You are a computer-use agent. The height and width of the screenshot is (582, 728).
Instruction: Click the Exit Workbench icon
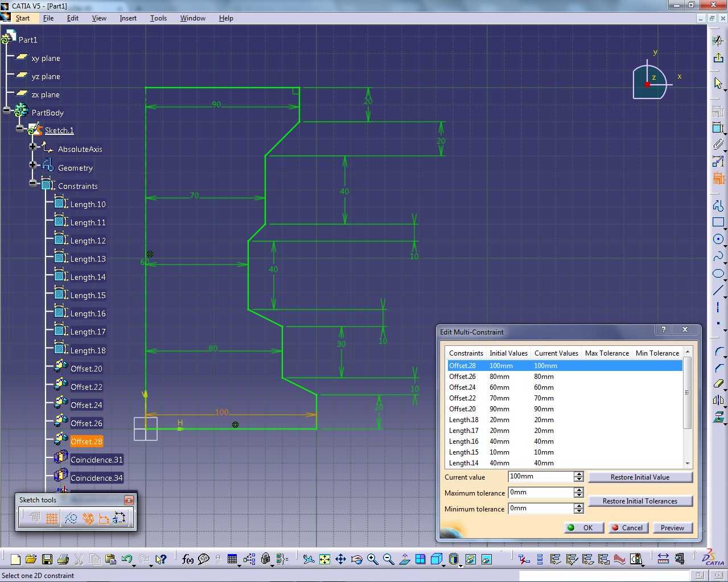(x=718, y=57)
